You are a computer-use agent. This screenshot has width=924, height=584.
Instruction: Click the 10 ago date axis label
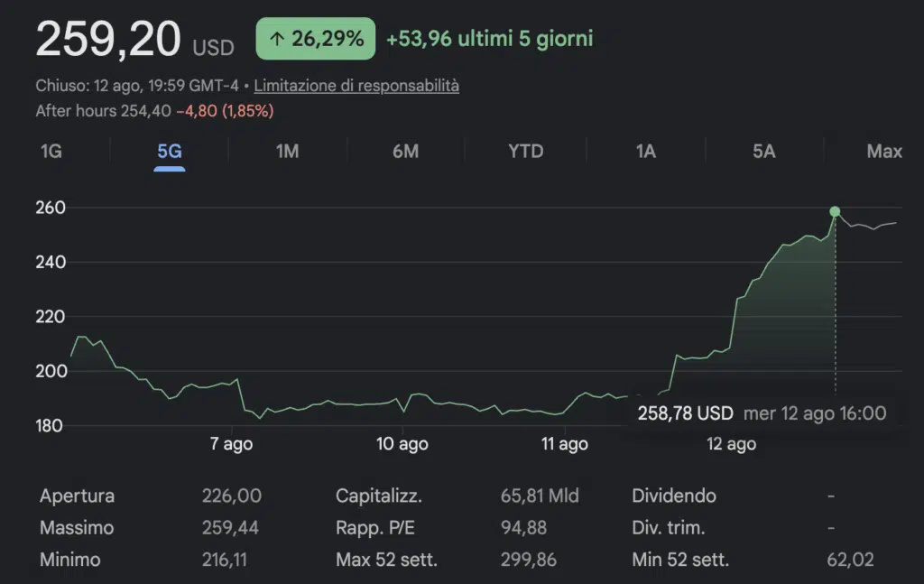(x=402, y=444)
